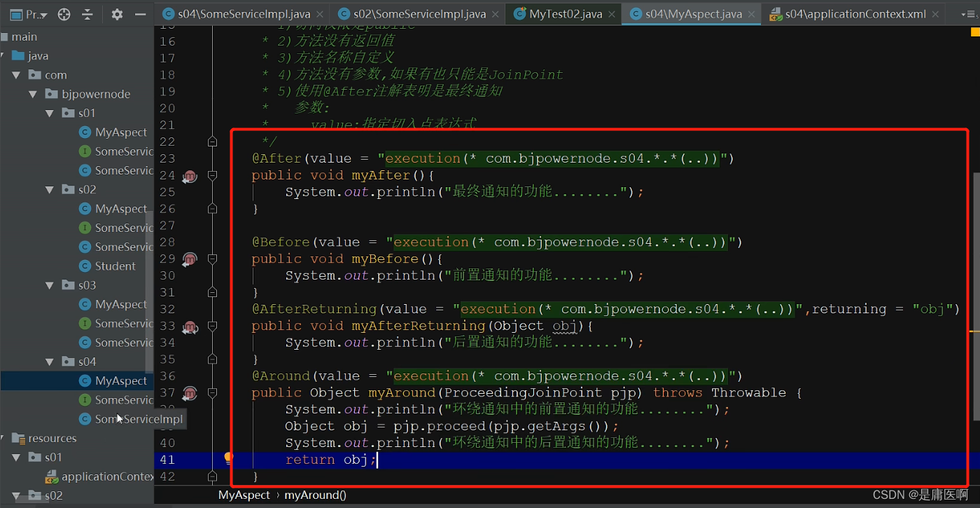Click the myAfter method name
This screenshot has height=508, width=980.
pos(380,175)
